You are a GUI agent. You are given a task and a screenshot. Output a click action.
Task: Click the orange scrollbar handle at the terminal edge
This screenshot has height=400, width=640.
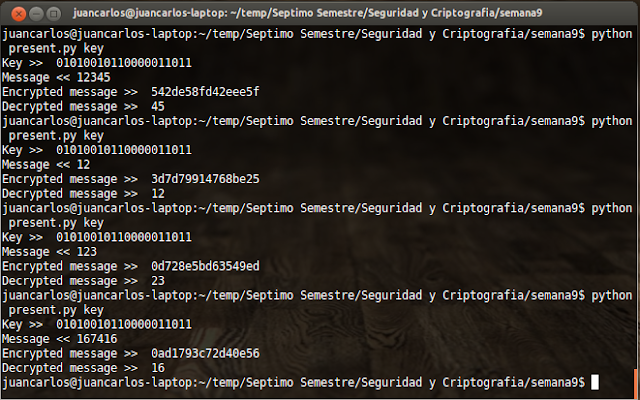pyautogui.click(x=635, y=384)
